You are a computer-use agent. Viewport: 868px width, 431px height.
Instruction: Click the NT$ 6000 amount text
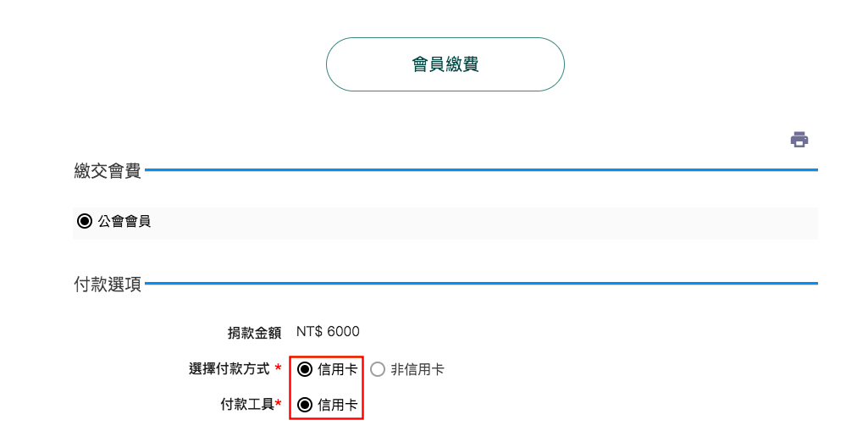[x=328, y=332]
